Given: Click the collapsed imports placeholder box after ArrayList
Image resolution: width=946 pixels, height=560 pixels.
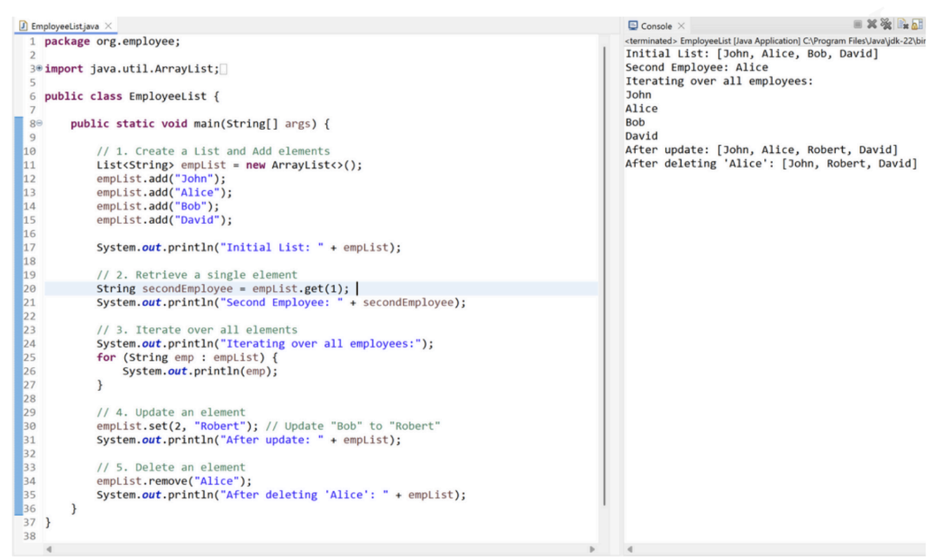Looking at the screenshot, I should tap(224, 69).
